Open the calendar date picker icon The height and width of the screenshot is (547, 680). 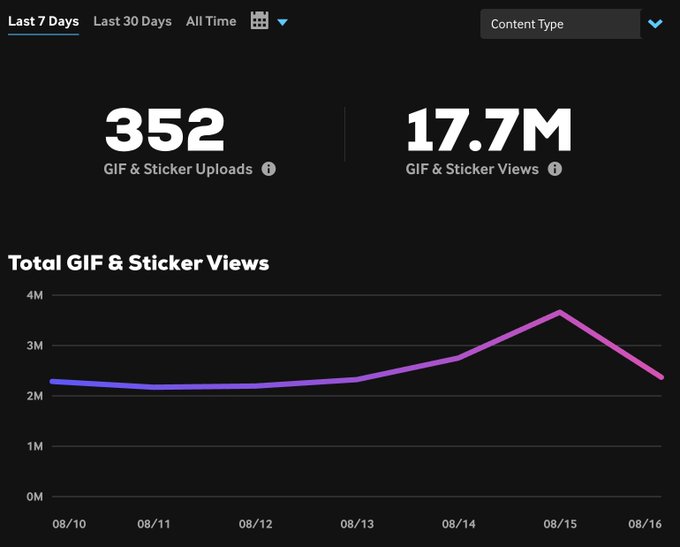[259, 20]
